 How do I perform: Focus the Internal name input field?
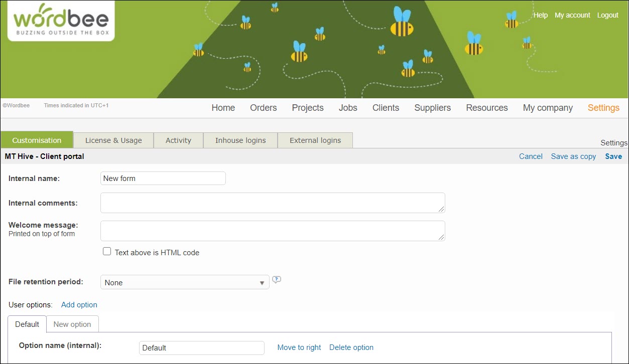click(163, 178)
